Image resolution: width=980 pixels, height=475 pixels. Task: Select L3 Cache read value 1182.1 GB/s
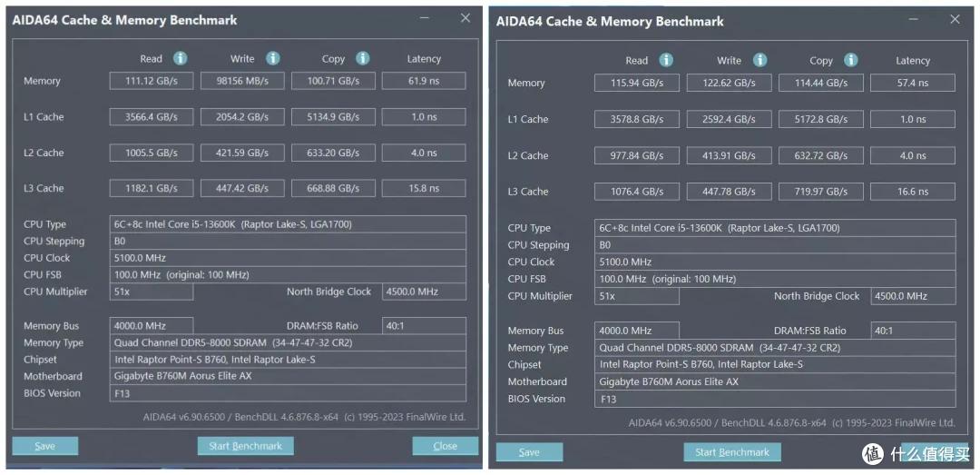152,188
